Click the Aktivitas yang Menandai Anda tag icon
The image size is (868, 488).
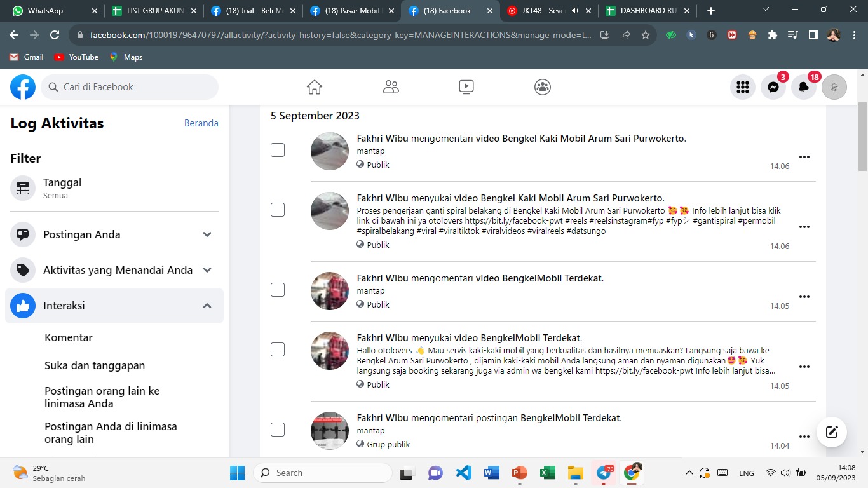(23, 270)
